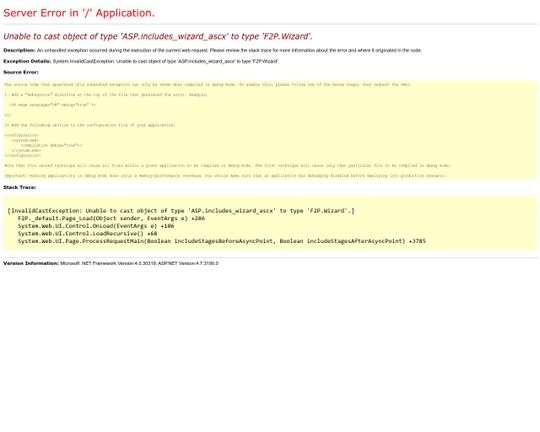Viewport: 540px width, 432px height.
Task: Click the 'Description:' bold label
Action: (x=19, y=50)
